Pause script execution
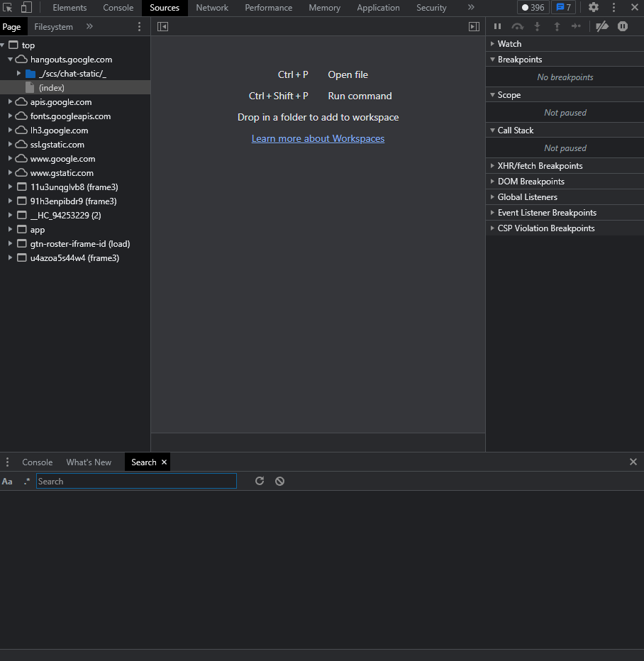Image resolution: width=644 pixels, height=661 pixels. (498, 26)
